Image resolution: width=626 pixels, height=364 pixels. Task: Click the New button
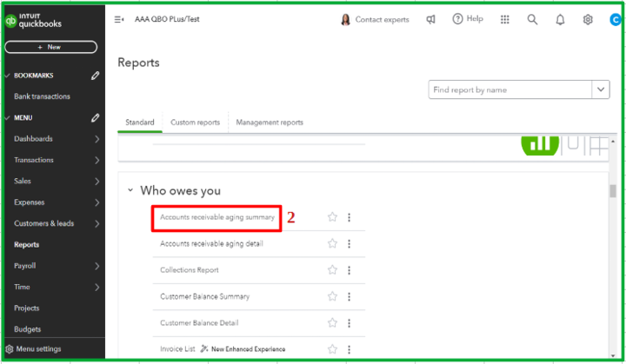(x=50, y=47)
